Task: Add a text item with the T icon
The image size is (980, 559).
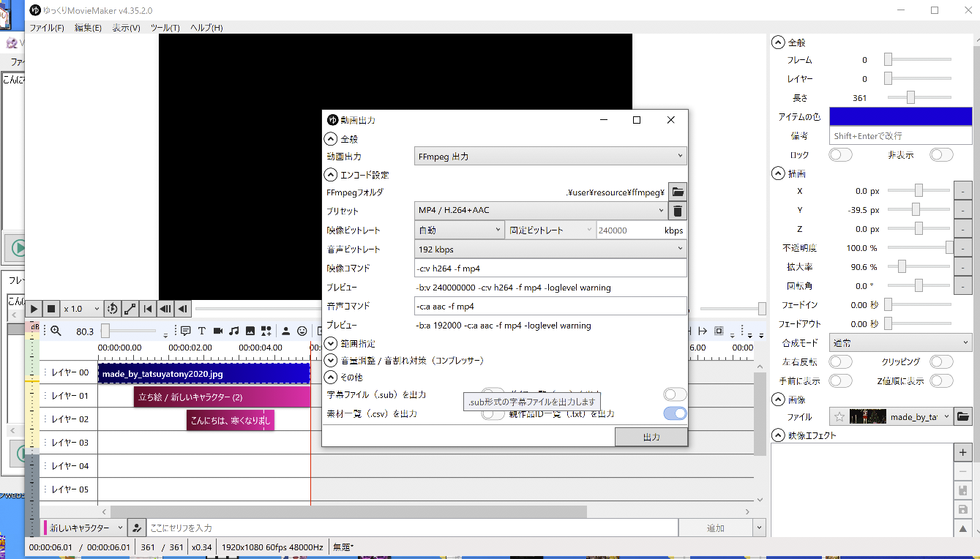Action: click(x=202, y=331)
